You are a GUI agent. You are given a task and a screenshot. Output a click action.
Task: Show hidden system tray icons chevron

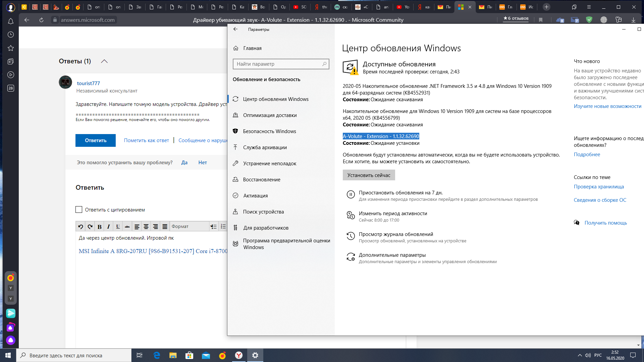pyautogui.click(x=580, y=355)
